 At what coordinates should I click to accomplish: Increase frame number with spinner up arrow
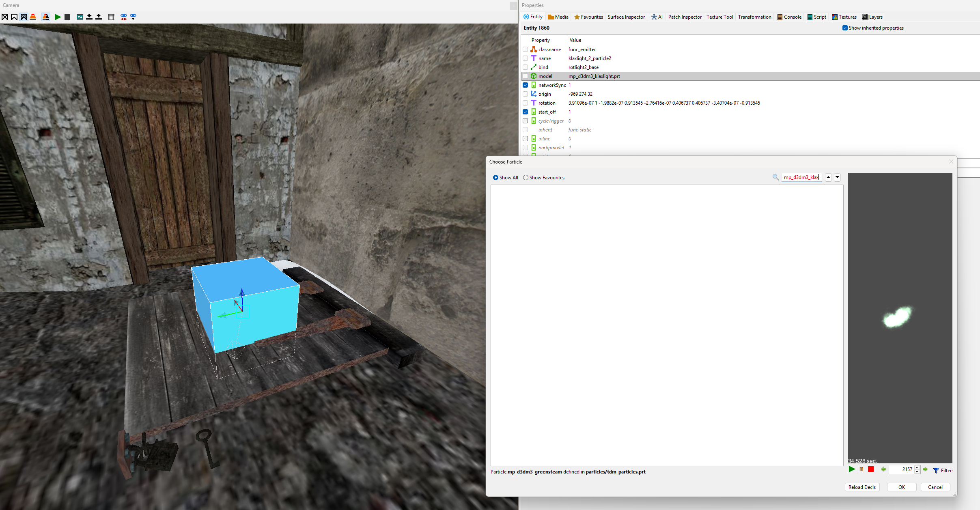(917, 467)
